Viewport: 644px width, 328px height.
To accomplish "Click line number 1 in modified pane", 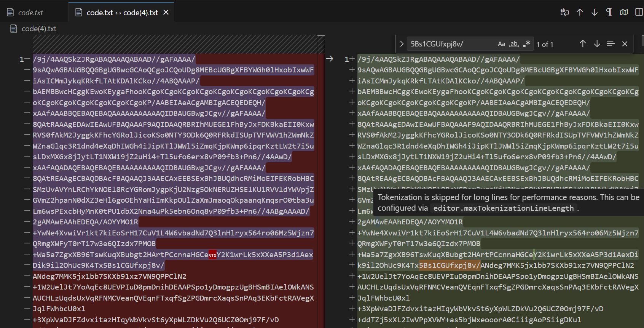I will (347, 59).
